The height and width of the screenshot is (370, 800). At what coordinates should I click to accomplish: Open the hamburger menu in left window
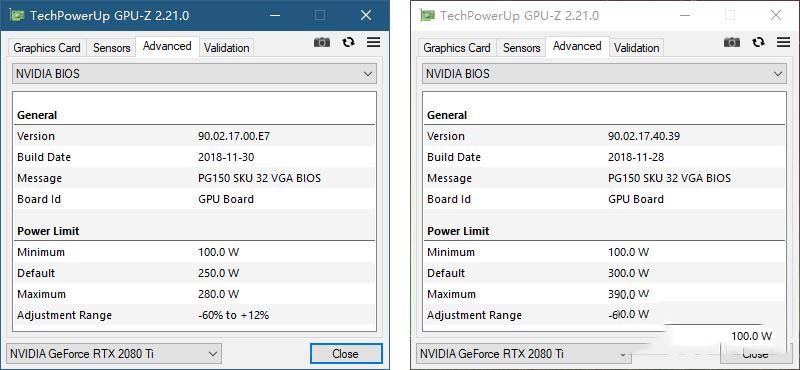[373, 42]
